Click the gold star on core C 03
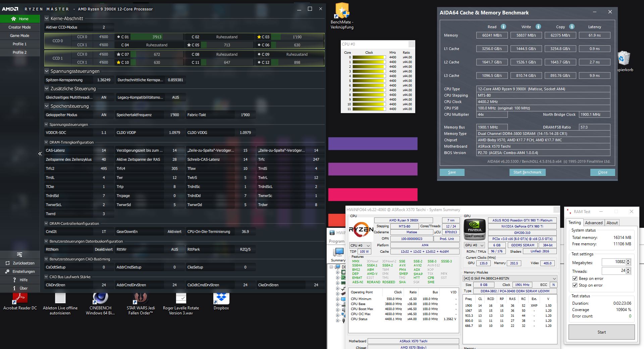 click(x=259, y=37)
